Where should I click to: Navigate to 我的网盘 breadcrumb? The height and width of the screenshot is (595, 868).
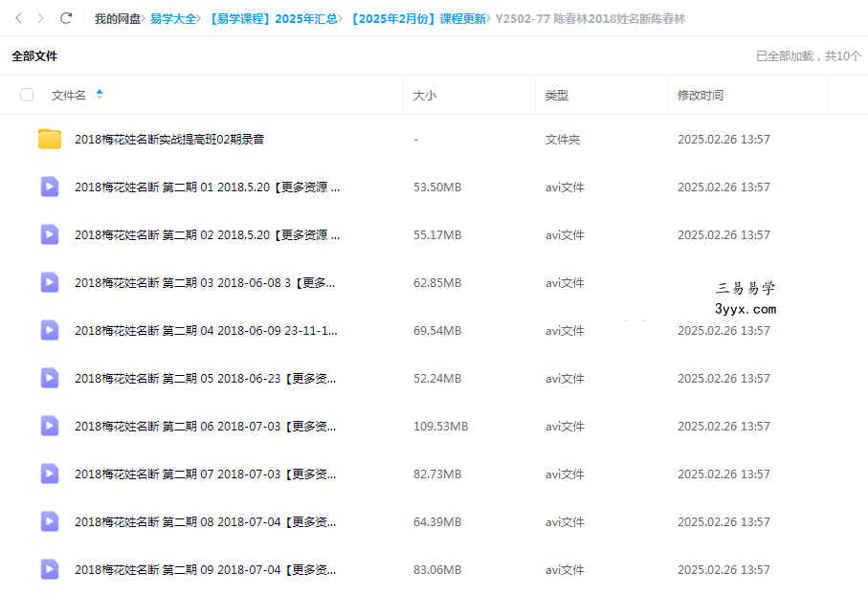point(118,19)
